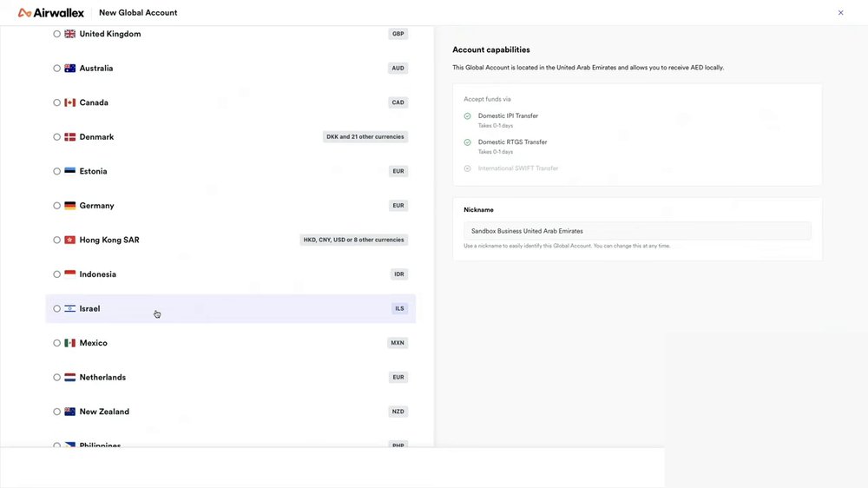
Task: Click the Hong Kong SAR flag icon
Action: click(x=69, y=240)
